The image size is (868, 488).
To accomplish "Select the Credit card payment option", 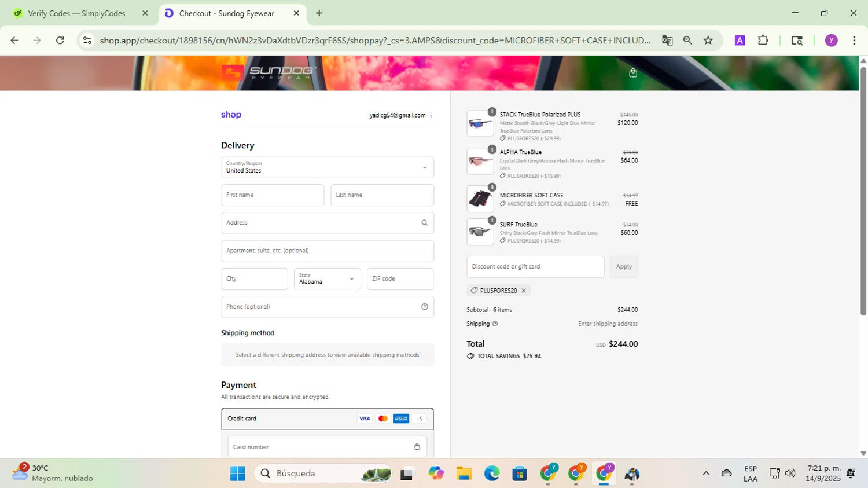I will 328,419.
